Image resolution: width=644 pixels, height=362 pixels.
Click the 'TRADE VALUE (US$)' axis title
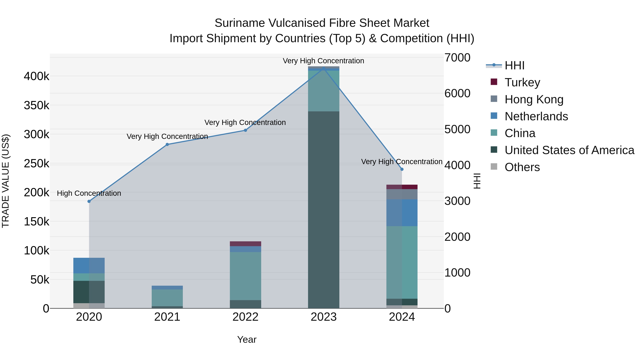click(x=6, y=181)
